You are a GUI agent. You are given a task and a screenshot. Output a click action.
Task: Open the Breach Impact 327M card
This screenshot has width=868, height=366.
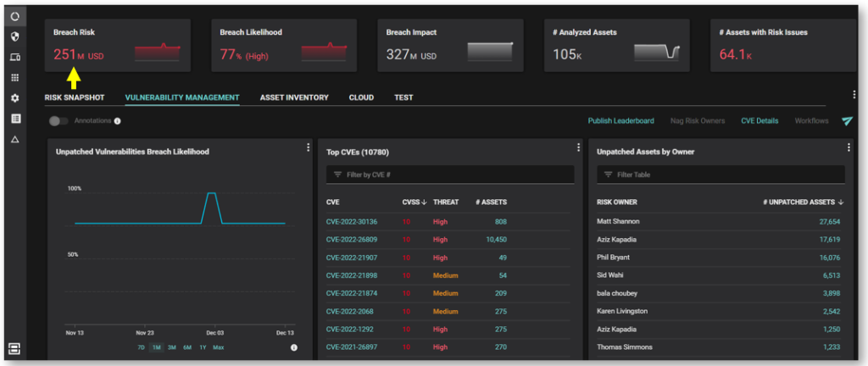[451, 46]
